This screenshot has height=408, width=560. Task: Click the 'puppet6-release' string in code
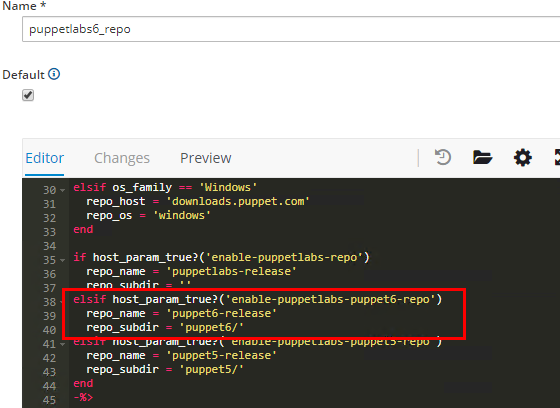tap(221, 313)
